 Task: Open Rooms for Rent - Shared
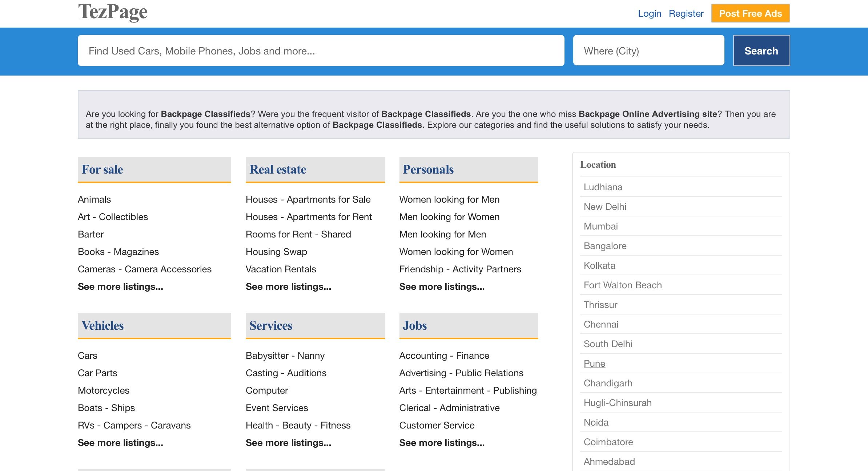point(298,234)
